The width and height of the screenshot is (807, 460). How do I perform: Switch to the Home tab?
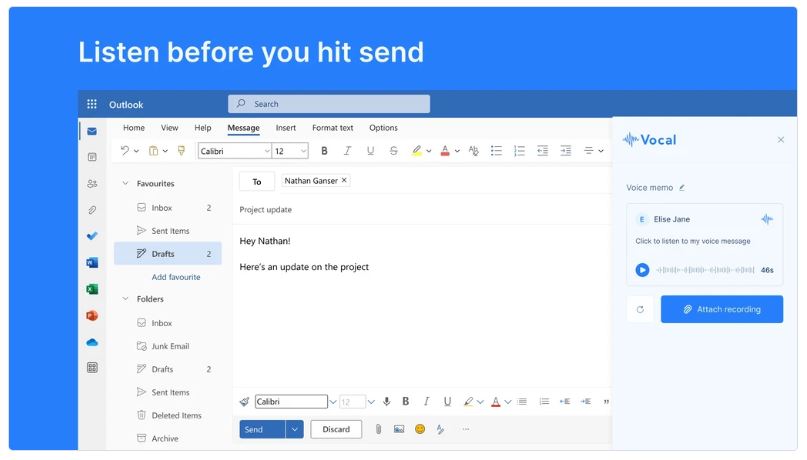click(134, 128)
